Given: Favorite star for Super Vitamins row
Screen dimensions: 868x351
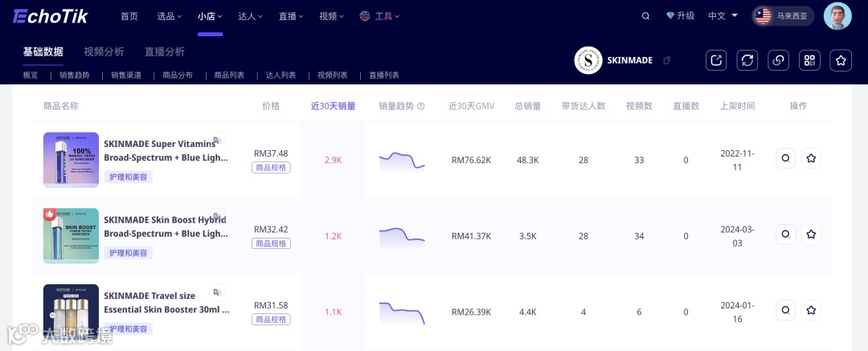Looking at the screenshot, I should [811, 158].
